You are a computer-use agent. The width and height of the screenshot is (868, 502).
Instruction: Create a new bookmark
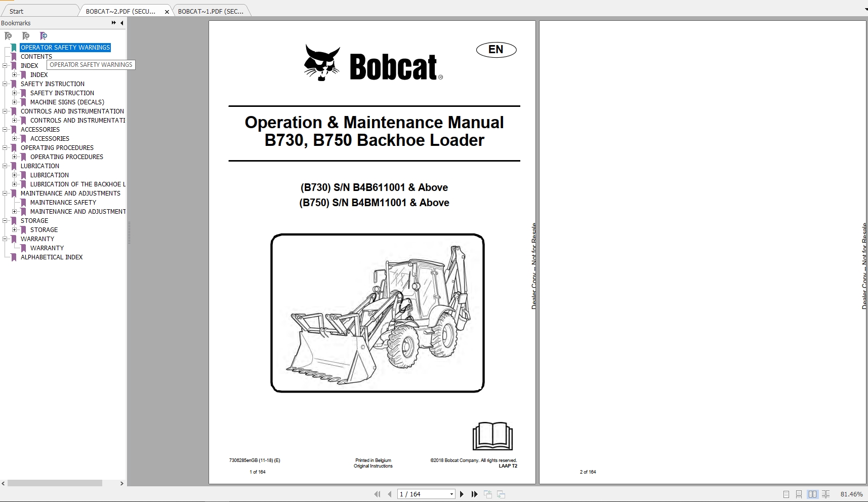pos(26,36)
